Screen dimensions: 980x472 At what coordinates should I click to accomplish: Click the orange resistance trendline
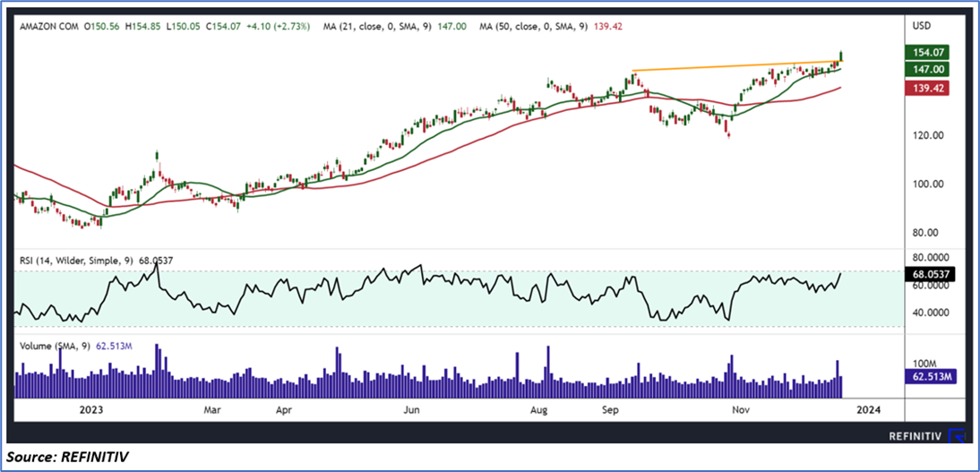tap(737, 65)
